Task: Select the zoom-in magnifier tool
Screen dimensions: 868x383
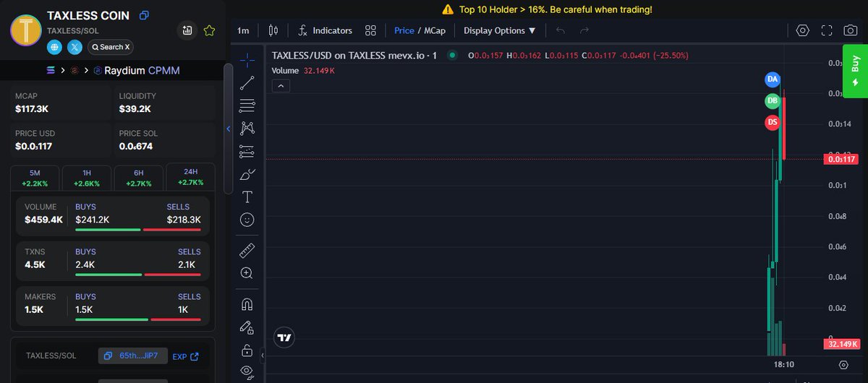Action: tap(247, 273)
